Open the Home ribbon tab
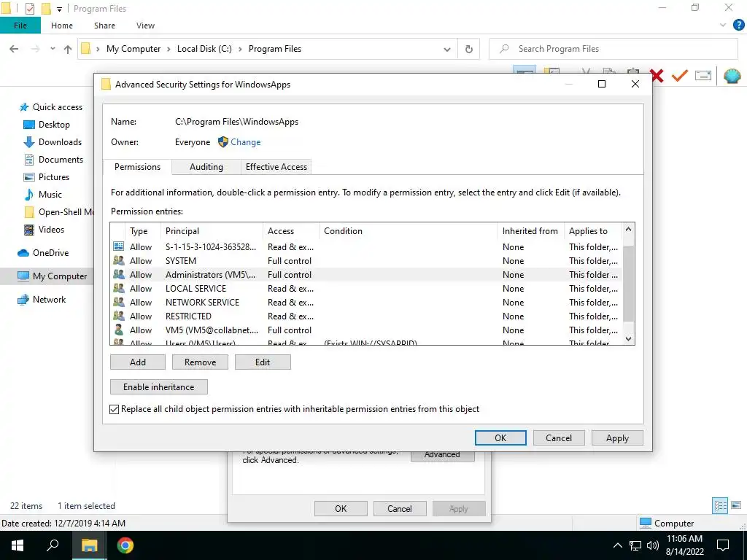 (x=62, y=26)
